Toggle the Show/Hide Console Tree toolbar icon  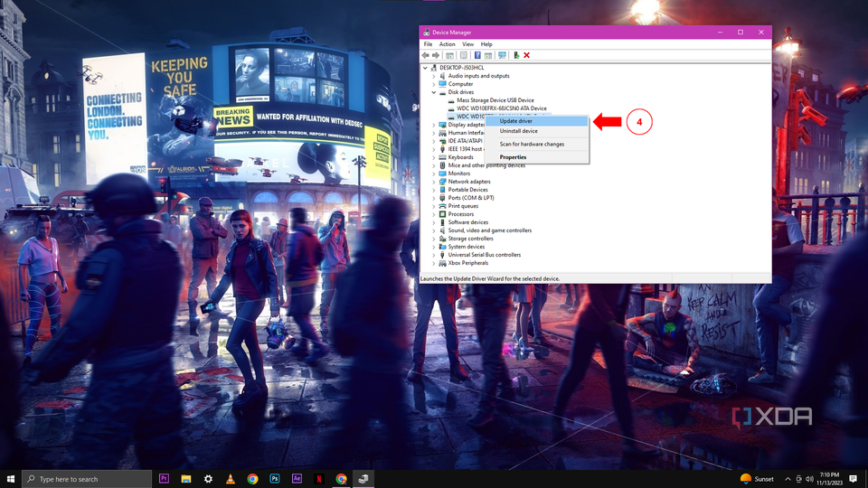pos(449,55)
